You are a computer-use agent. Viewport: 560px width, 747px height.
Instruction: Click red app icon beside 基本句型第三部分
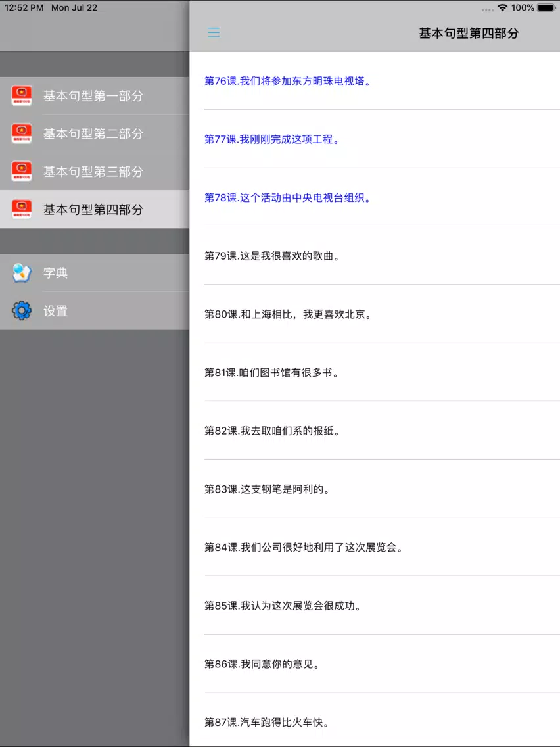coord(22,172)
